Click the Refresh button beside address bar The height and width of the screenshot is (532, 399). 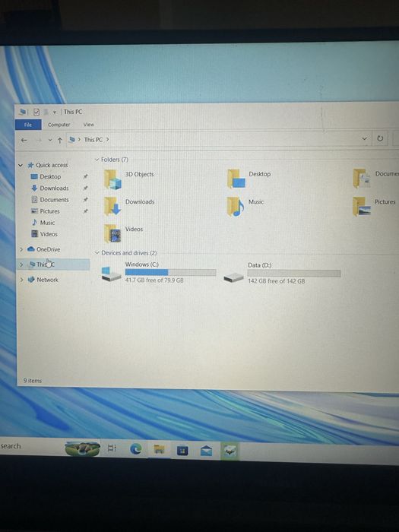[x=380, y=138]
